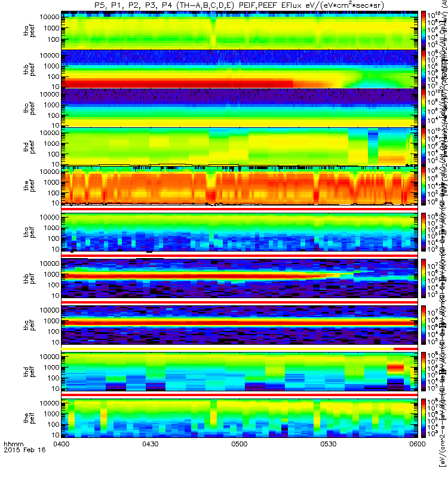Click inside the thd peif spectrogram
Image resolution: width=448 pixels, height=478 pixels.
[x=240, y=372]
